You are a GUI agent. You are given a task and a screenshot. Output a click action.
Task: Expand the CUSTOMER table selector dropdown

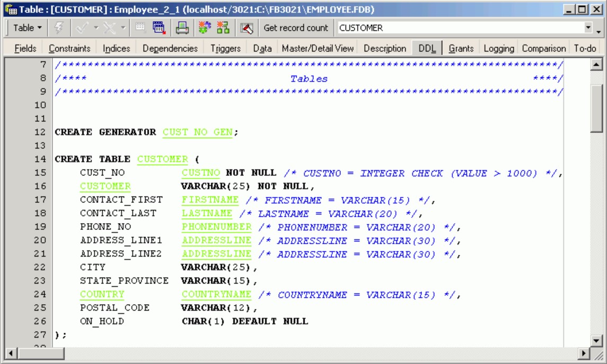click(588, 28)
